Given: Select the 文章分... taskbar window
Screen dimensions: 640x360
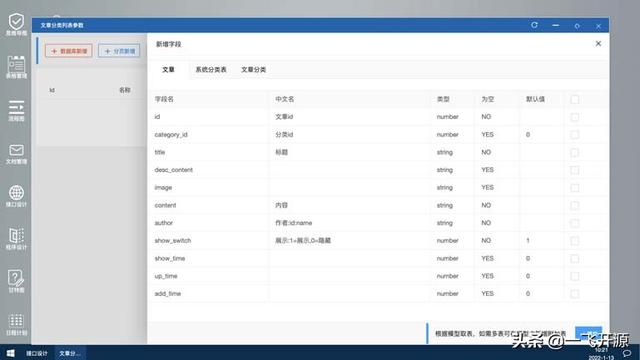Looking at the screenshot, I should pyautogui.click(x=69, y=353).
